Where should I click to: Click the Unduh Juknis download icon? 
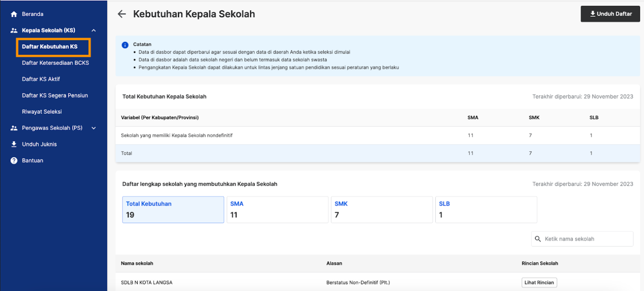(14, 144)
